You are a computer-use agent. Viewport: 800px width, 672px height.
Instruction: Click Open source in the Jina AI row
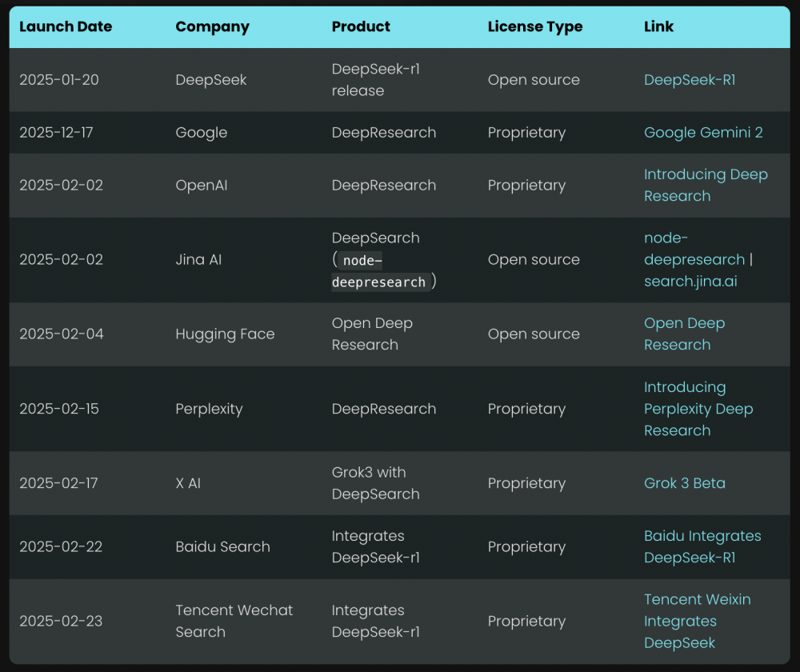pyautogui.click(x=534, y=259)
